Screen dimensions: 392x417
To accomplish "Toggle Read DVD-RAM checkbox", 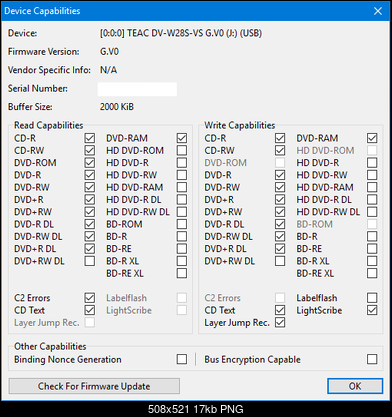I will (182, 138).
